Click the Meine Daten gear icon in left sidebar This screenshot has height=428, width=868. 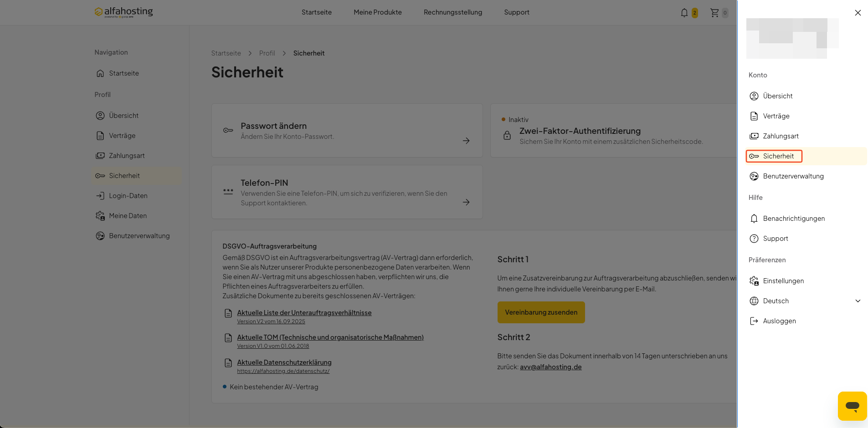[x=100, y=216]
